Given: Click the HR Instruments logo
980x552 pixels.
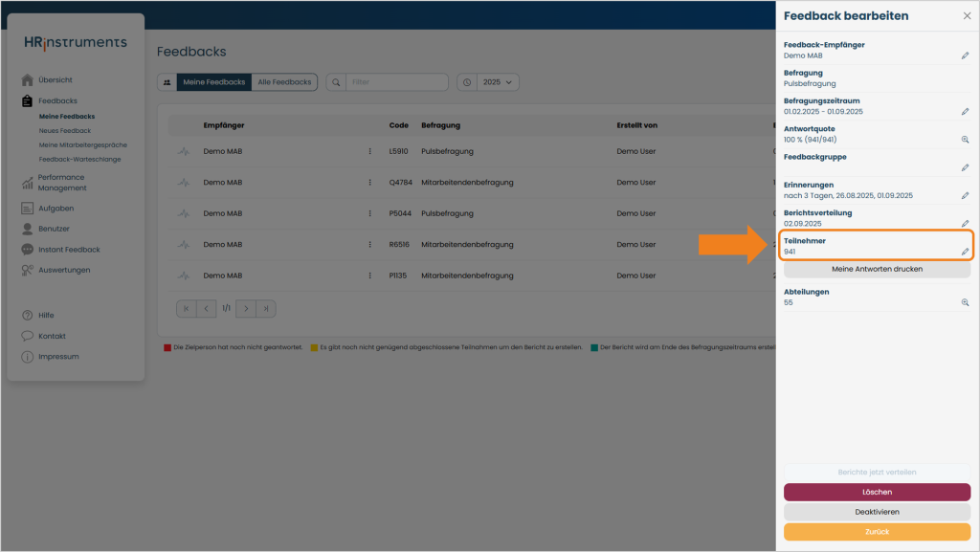Looking at the screenshot, I should (x=76, y=43).
